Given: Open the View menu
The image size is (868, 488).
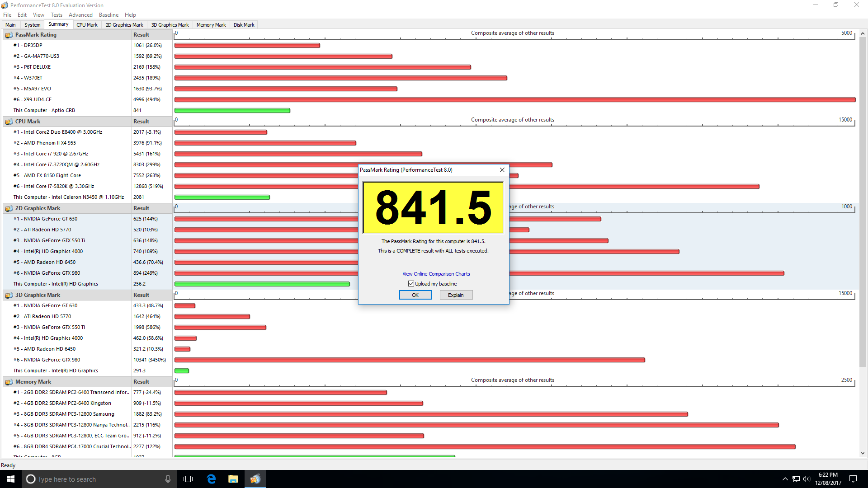Looking at the screenshot, I should 39,15.
